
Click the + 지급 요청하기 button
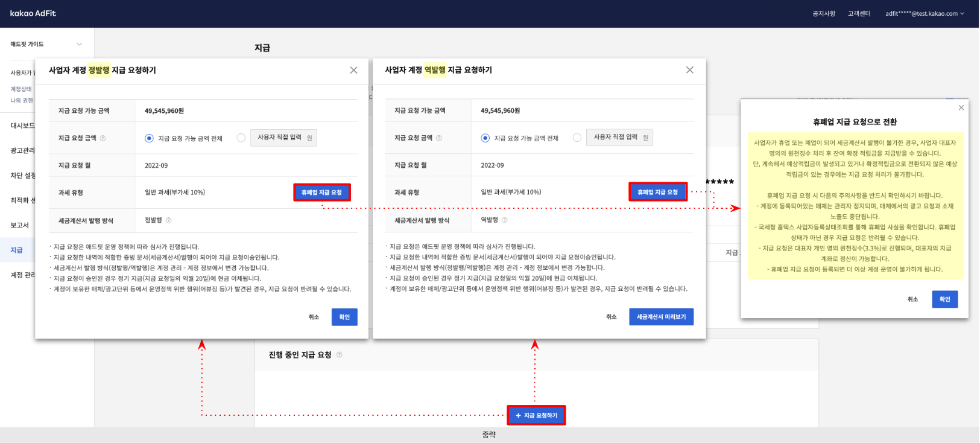536,415
